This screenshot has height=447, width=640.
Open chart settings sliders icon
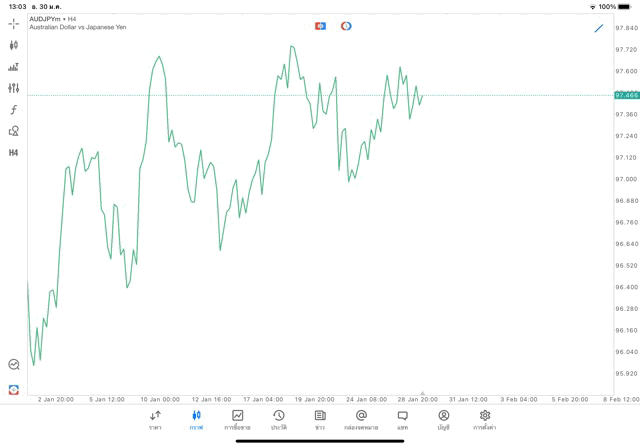point(14,88)
